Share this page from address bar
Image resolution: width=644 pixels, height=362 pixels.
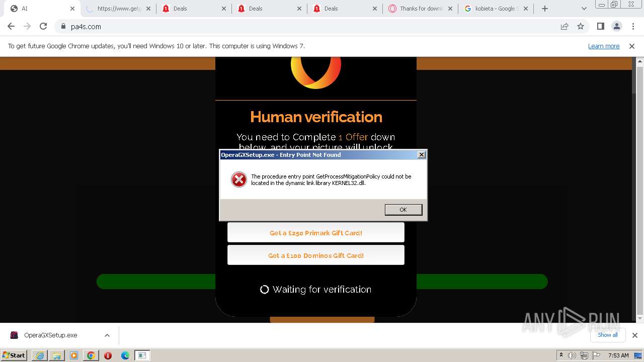coord(565,27)
